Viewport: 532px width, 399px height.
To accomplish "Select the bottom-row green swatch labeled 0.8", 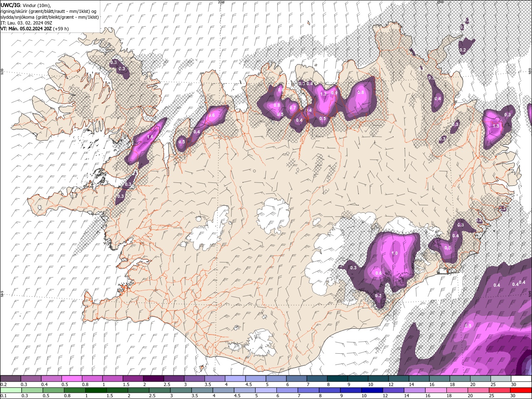I will [x=74, y=390].
